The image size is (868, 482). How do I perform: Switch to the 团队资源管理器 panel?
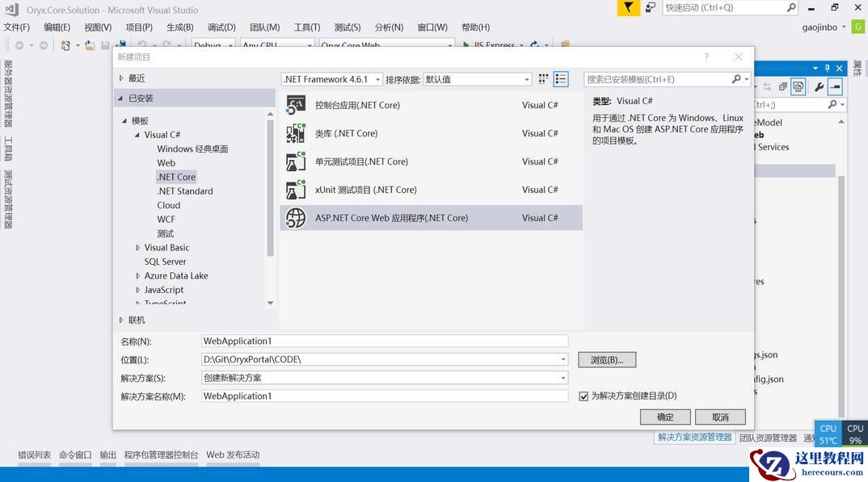768,437
